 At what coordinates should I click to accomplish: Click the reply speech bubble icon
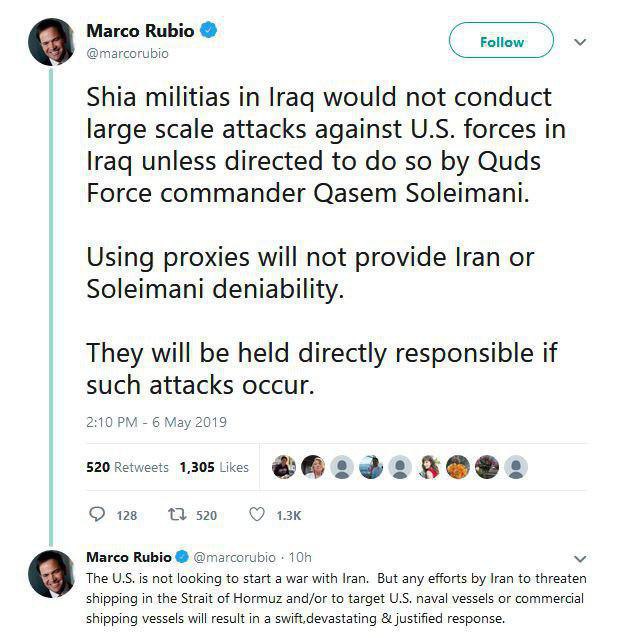click(97, 515)
